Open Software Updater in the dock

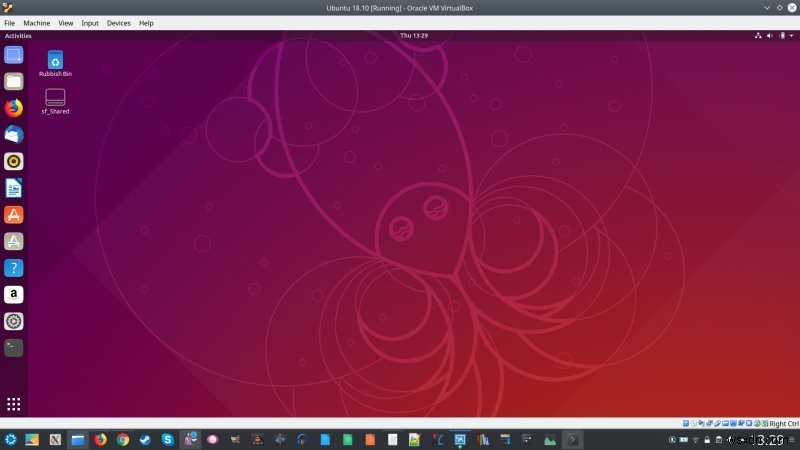[14, 241]
